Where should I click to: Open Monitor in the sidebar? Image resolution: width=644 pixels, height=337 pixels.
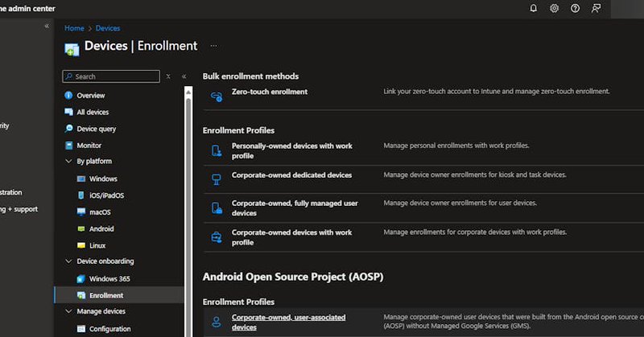[x=89, y=146]
